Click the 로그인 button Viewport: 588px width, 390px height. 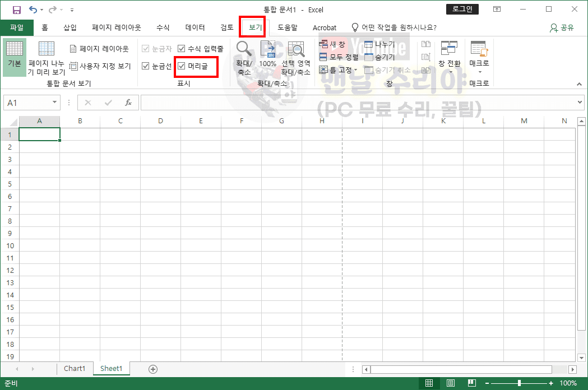click(x=462, y=10)
